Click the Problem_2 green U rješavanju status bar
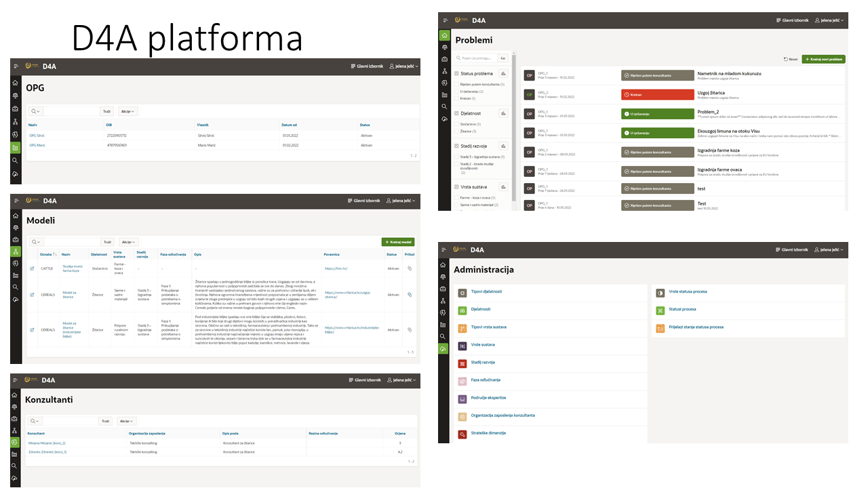The height and width of the screenshot is (488, 868). coord(658,114)
